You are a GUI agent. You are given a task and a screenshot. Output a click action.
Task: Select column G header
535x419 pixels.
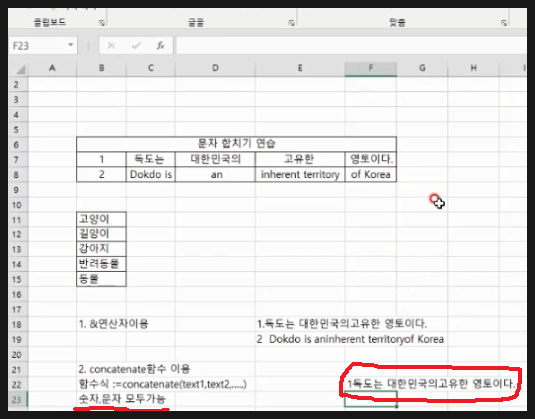(422, 68)
